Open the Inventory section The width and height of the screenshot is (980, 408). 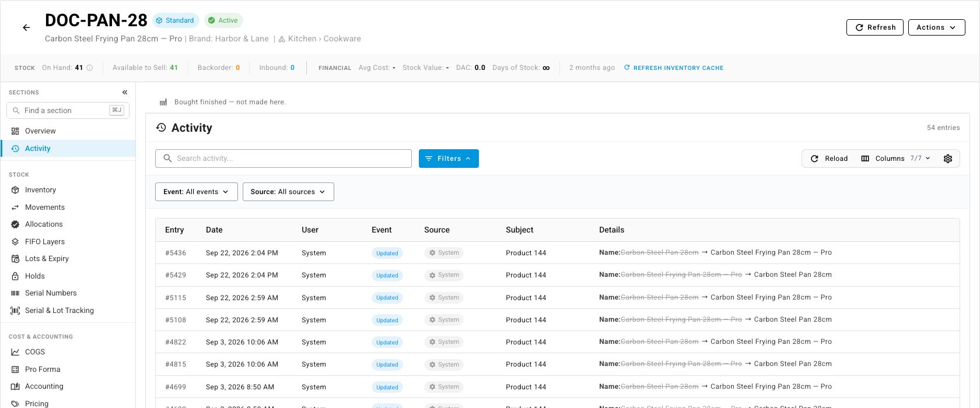68,190
